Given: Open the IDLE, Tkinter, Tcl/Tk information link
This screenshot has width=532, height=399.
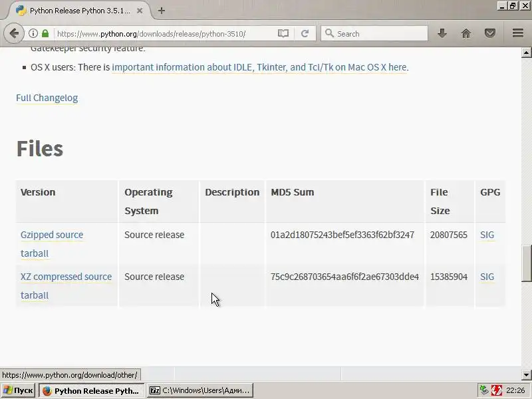Looking at the screenshot, I should (260, 67).
